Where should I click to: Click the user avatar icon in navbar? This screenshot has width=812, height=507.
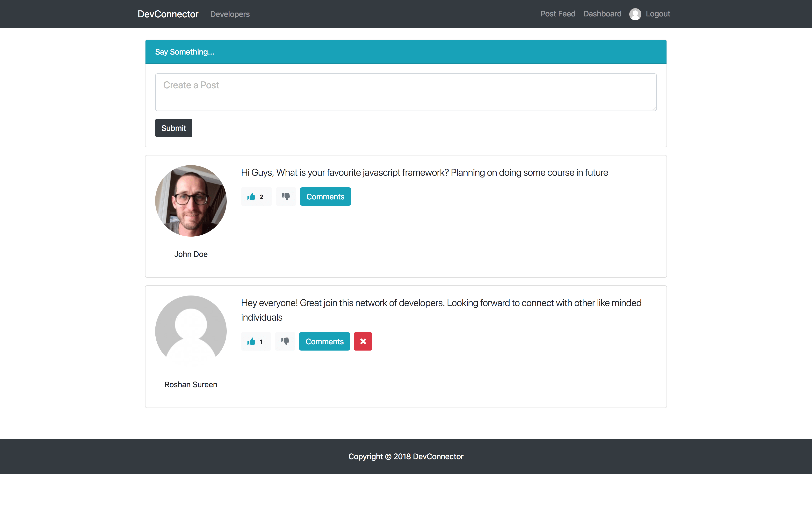coord(635,14)
